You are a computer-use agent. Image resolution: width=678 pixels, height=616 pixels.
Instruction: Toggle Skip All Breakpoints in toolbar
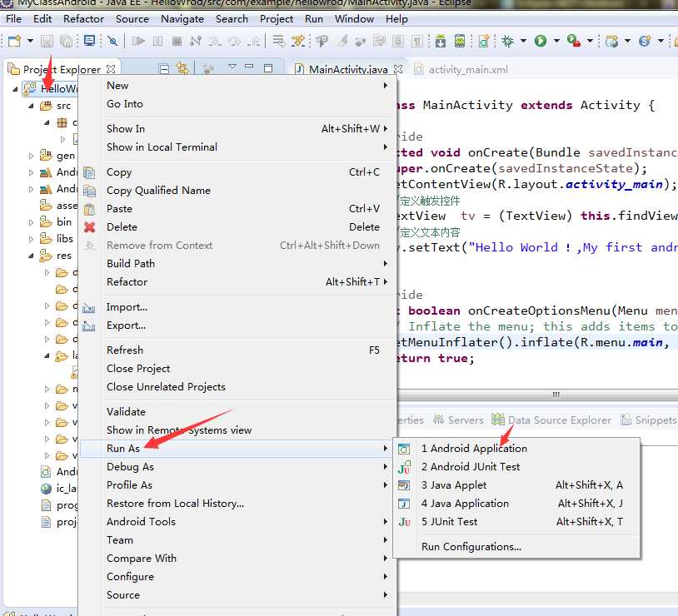point(112,41)
